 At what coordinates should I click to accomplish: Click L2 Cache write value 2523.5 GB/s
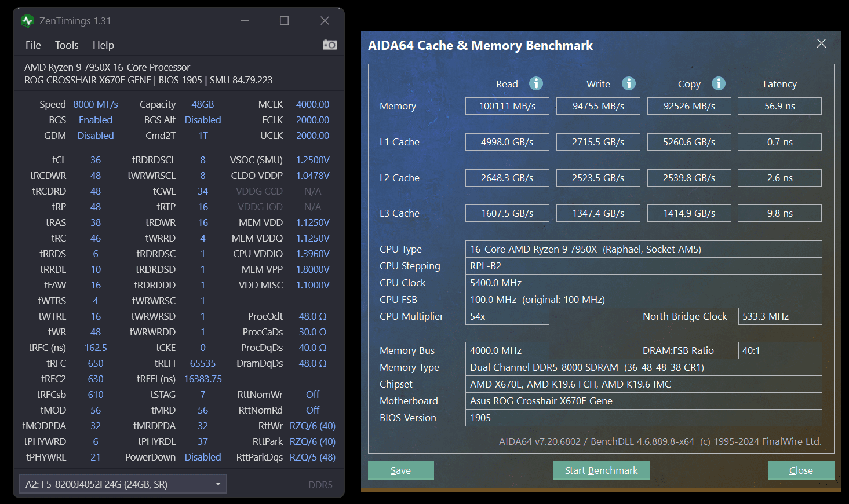point(598,178)
